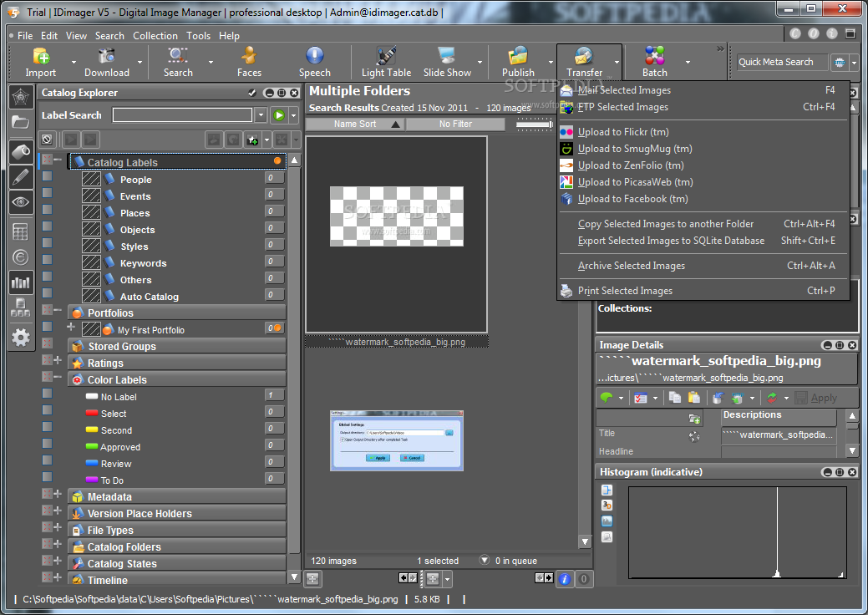Expand the Catalog Folders tree node
This screenshot has width=868, height=615.
(x=58, y=544)
